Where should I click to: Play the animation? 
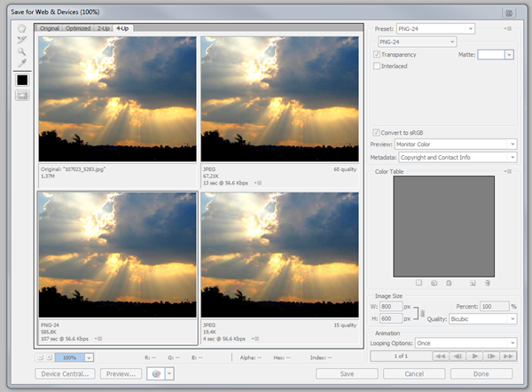click(x=475, y=356)
